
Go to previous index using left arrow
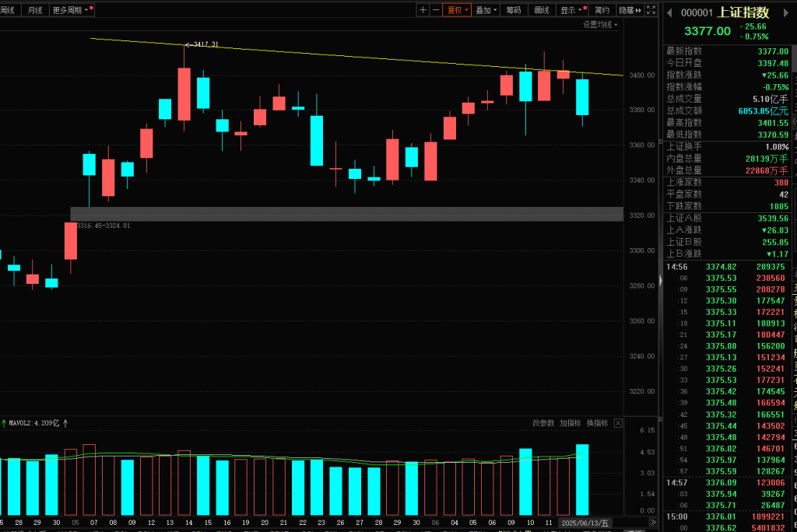tap(669, 12)
